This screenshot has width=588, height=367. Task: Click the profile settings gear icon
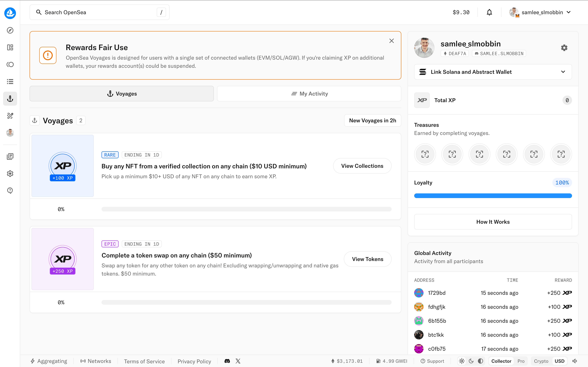pos(564,48)
